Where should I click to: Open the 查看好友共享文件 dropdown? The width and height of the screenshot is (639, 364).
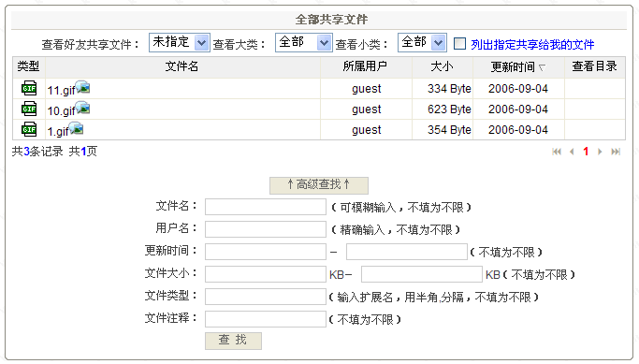pyautogui.click(x=180, y=42)
